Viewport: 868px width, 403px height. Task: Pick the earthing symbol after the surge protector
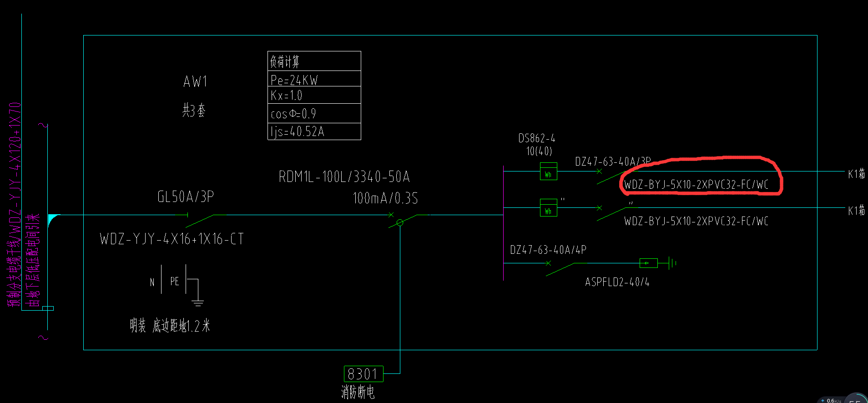coord(673,263)
